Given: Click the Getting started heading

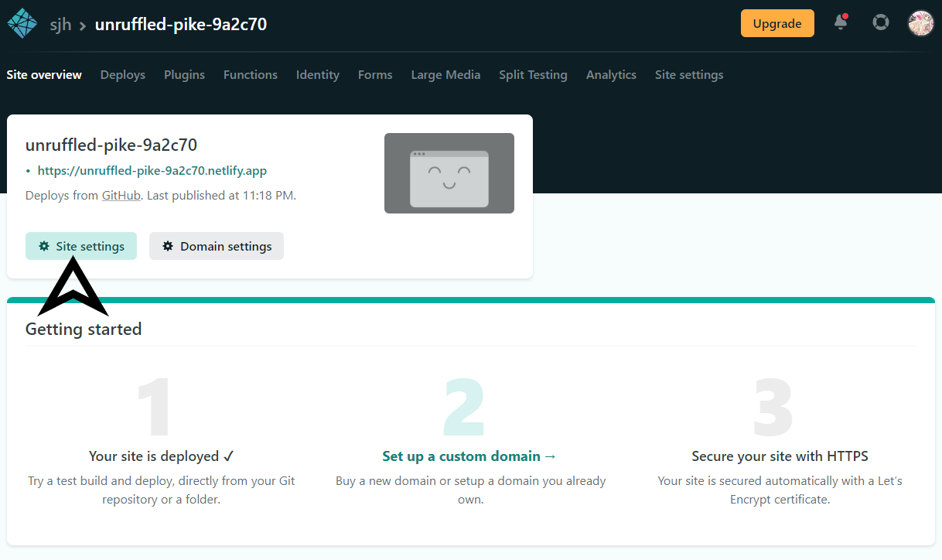Looking at the screenshot, I should pos(84,329).
